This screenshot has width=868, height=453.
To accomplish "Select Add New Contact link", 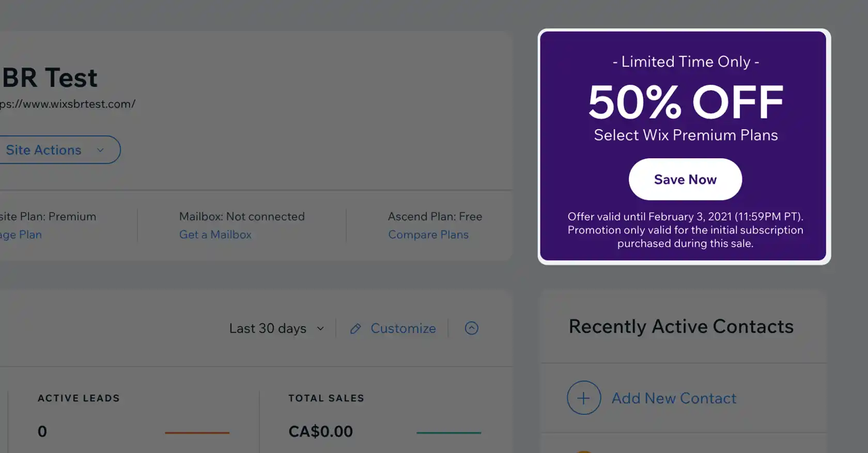I will tap(674, 398).
